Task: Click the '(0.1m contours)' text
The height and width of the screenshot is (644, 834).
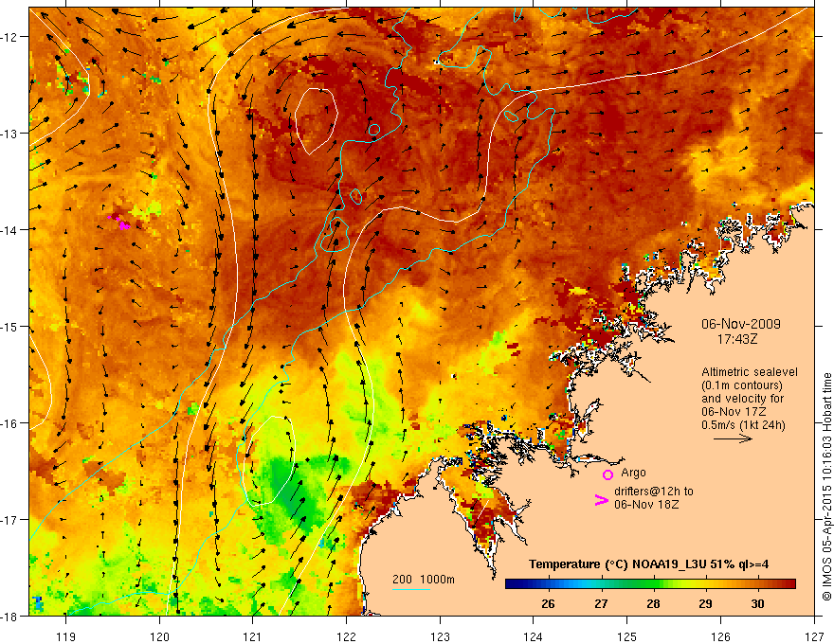Action: coord(742,385)
